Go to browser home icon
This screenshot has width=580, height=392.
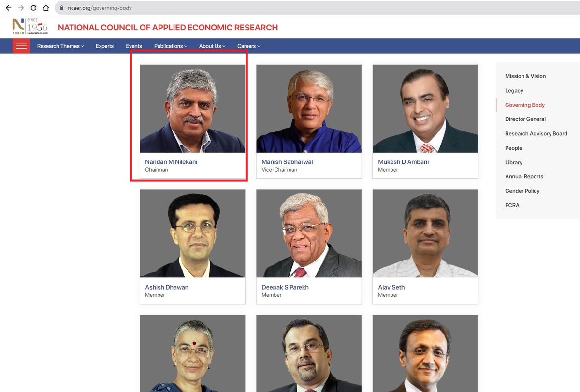coord(46,8)
